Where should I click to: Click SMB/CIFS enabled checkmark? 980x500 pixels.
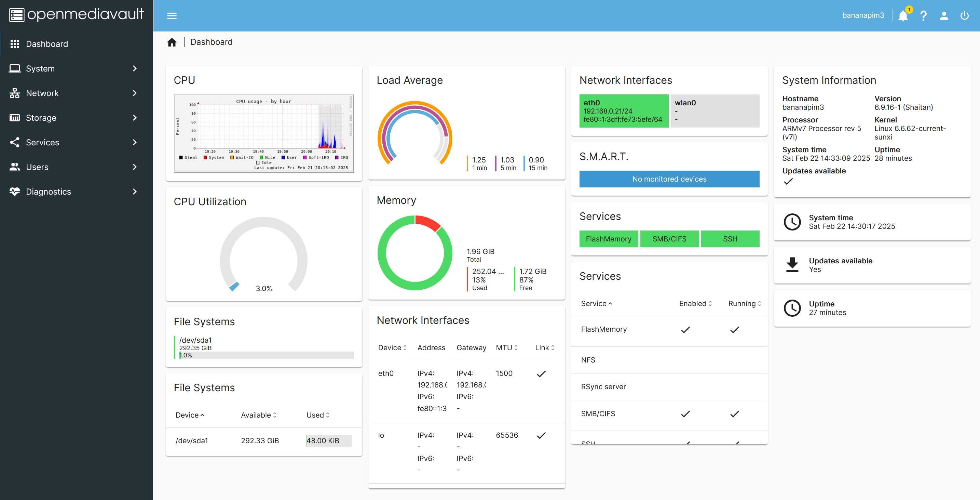click(x=685, y=414)
